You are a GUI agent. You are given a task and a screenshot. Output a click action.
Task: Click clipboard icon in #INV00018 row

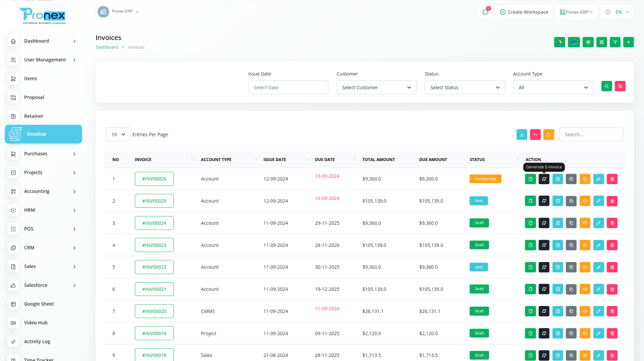[558, 355]
